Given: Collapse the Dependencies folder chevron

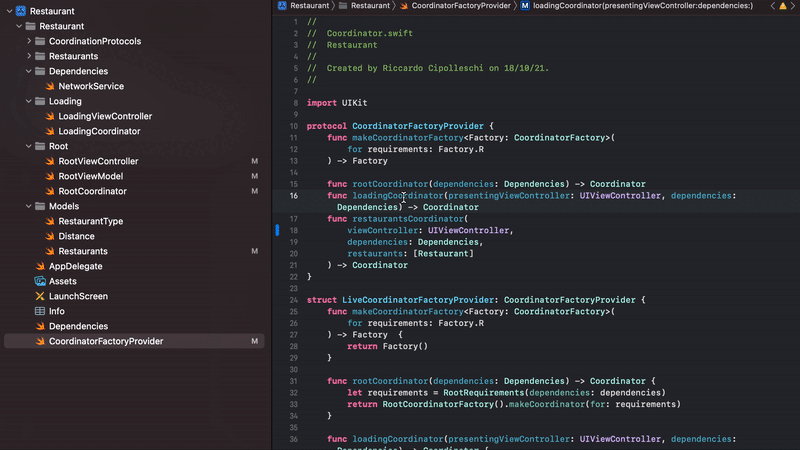Looking at the screenshot, I should pyautogui.click(x=29, y=71).
